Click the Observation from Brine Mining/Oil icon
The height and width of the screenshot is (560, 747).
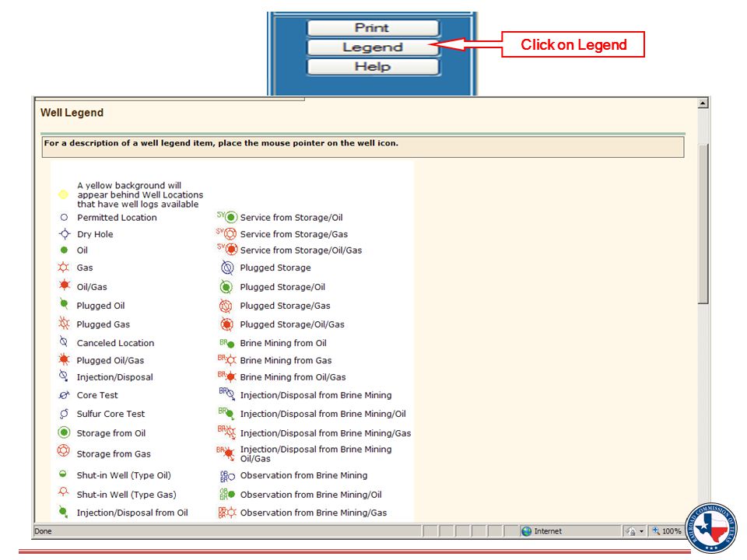point(227,495)
